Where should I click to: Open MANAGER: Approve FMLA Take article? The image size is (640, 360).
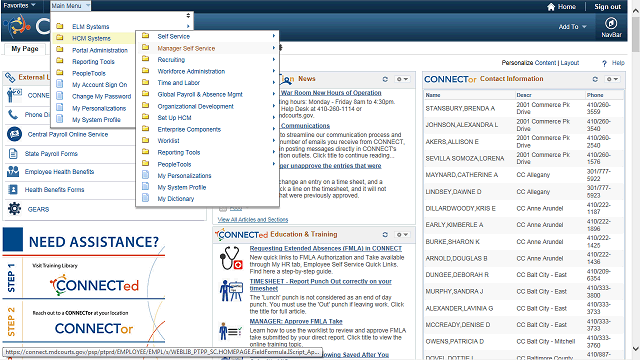coord(296,321)
